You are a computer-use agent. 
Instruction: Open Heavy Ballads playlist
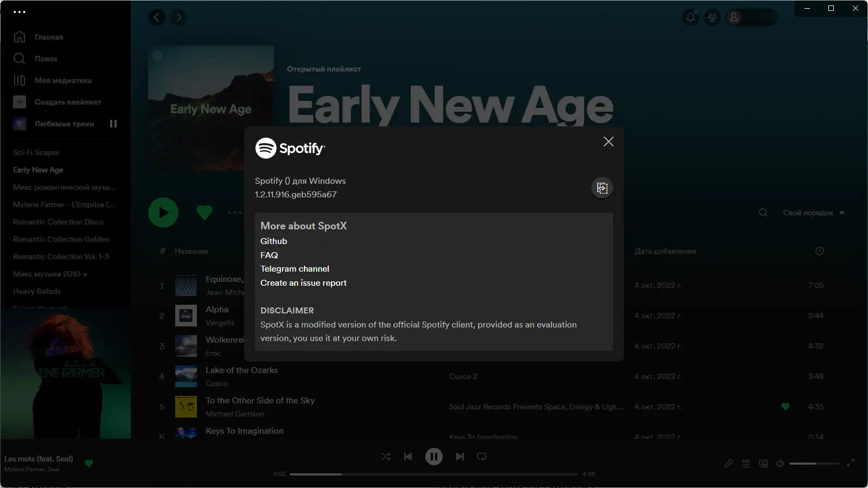point(37,291)
